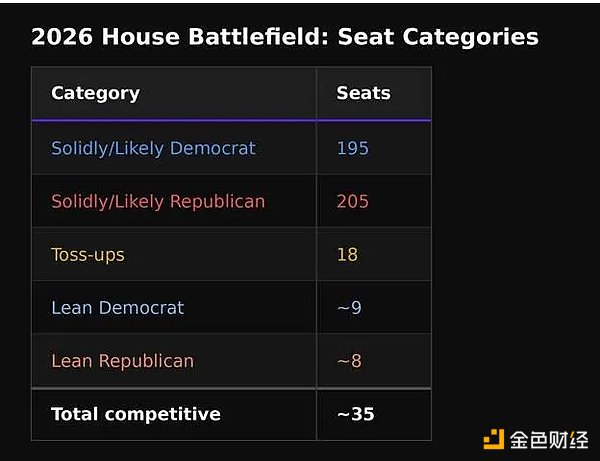Click the 205 seats value
Viewport: 600px width, 461px height.
[x=352, y=201]
